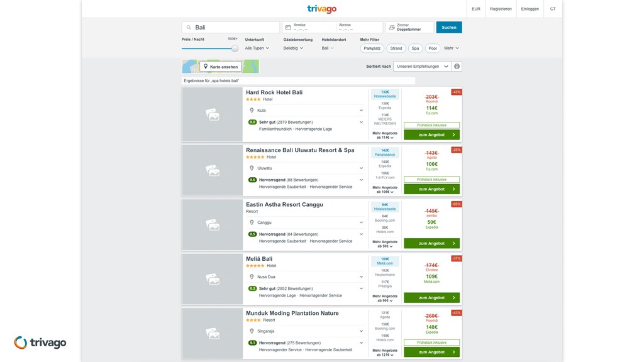
Task: Click the location pin icon next to Singaraja
Action: (252, 331)
